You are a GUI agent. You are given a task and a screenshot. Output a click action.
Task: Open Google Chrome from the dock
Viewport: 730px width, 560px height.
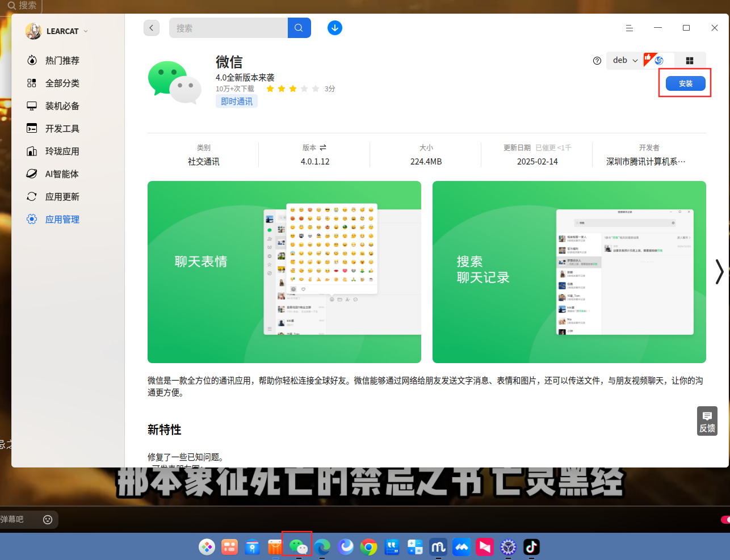(x=368, y=547)
